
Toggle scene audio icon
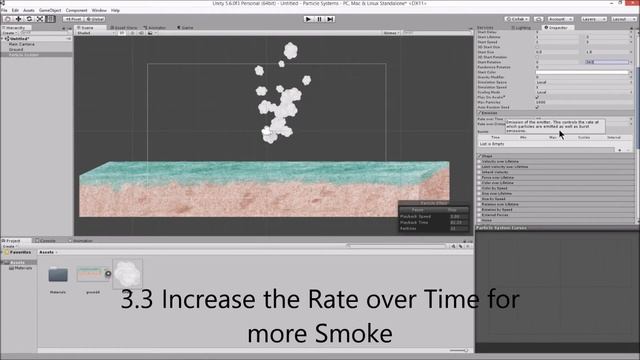tap(141, 33)
